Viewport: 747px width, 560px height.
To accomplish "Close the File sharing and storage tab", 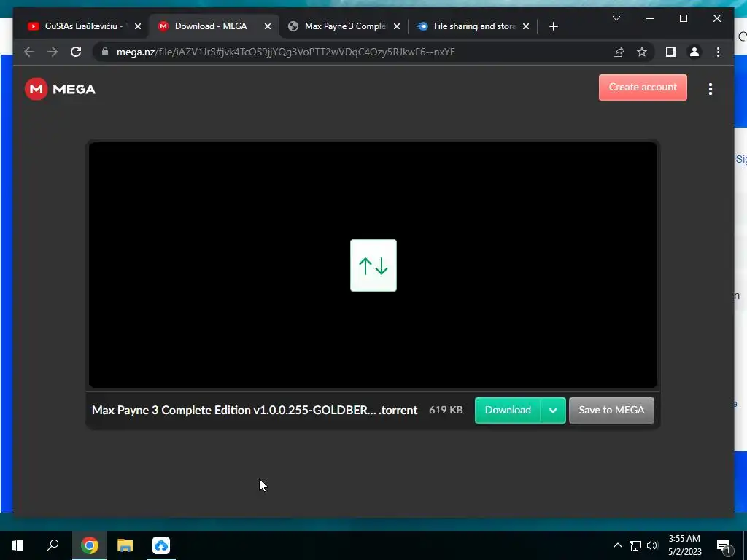I will click(x=526, y=26).
